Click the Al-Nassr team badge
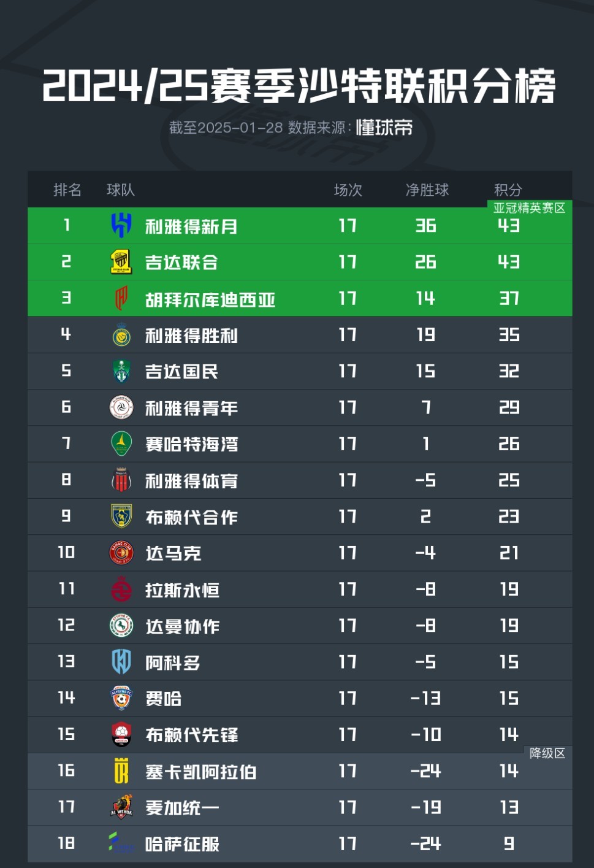594x868 pixels. tap(121, 335)
